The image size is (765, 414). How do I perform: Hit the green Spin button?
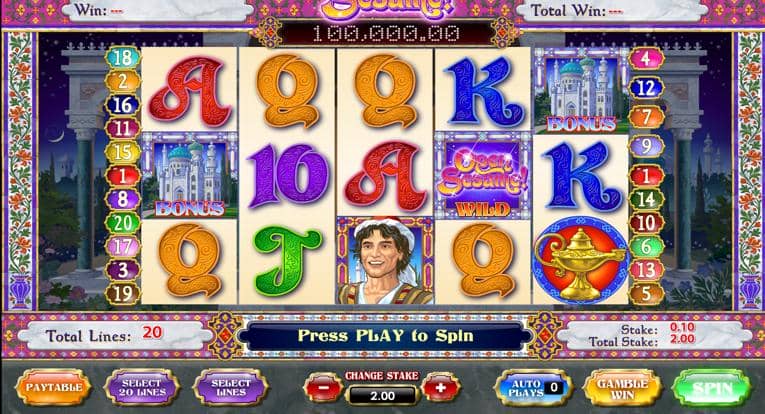tap(712, 388)
